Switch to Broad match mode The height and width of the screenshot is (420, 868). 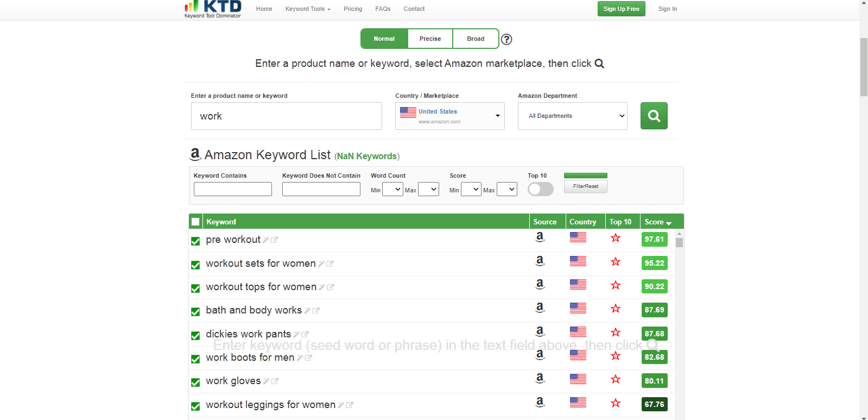(x=476, y=39)
